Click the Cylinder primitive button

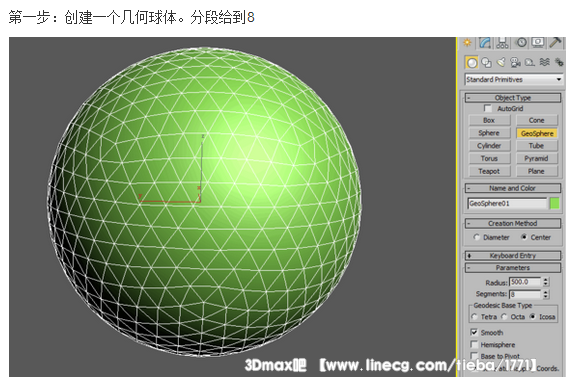coord(489,146)
